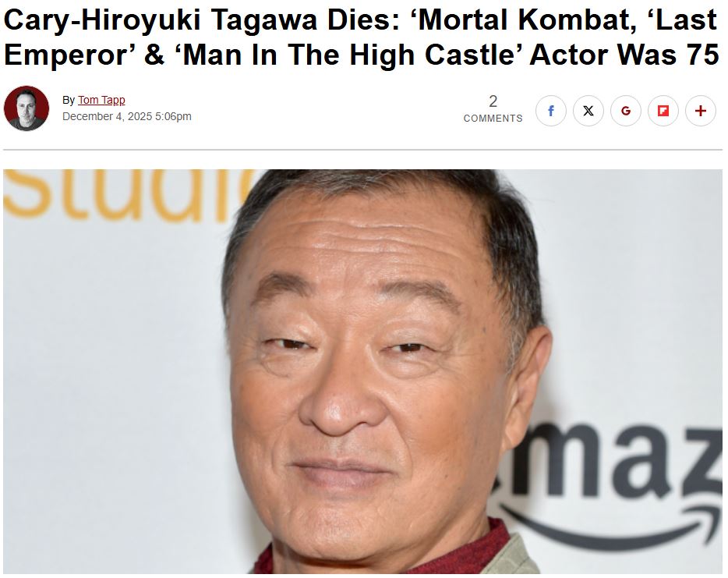Open Tom Tapp's author page link
728x578 pixels.
(x=101, y=100)
